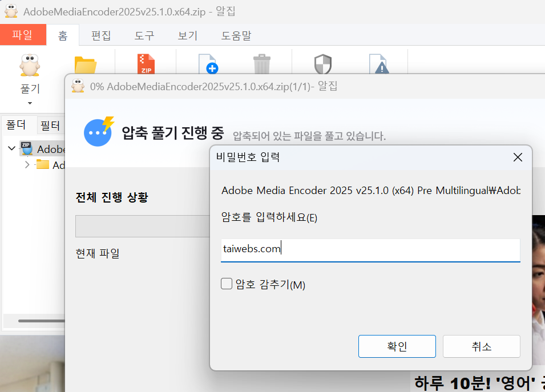Click the red ZIP compress icon
The height and width of the screenshot is (392, 545).
[146, 64]
